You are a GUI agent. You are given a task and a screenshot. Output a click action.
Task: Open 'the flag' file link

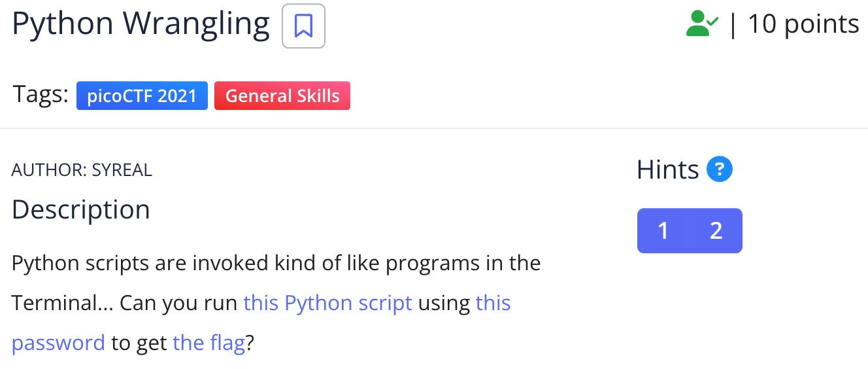tap(209, 343)
